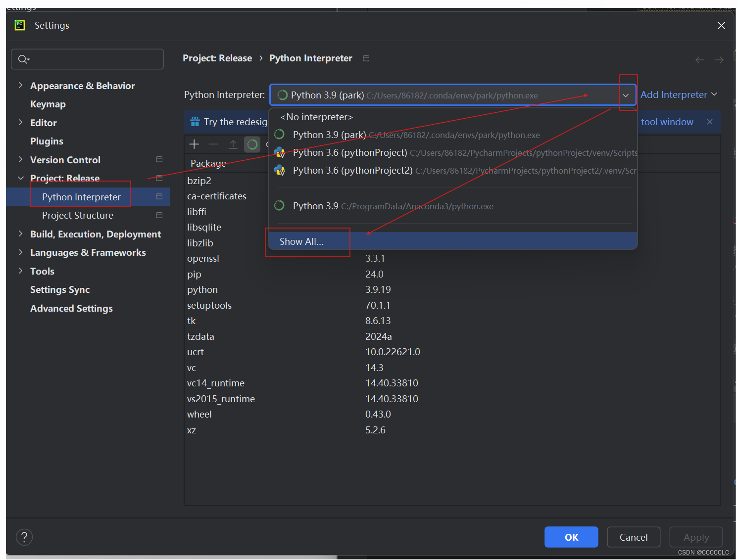
Task: Choose the <No interpreter> option
Action: [x=316, y=117]
